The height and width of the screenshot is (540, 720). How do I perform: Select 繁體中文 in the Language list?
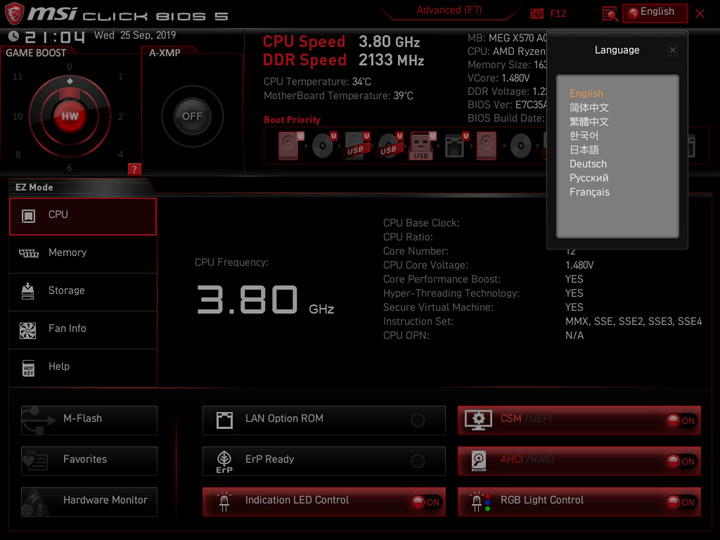tap(589, 122)
